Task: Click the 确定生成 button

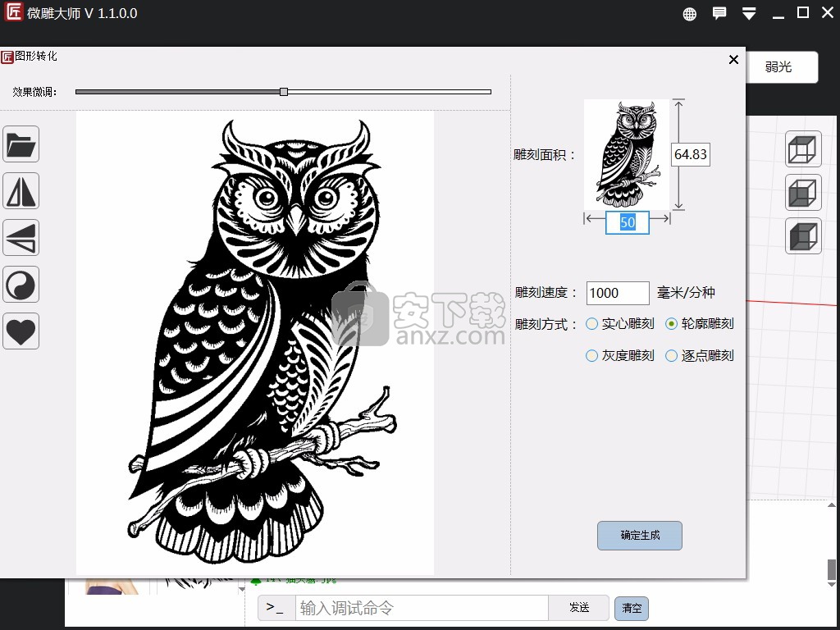Action: [640, 535]
